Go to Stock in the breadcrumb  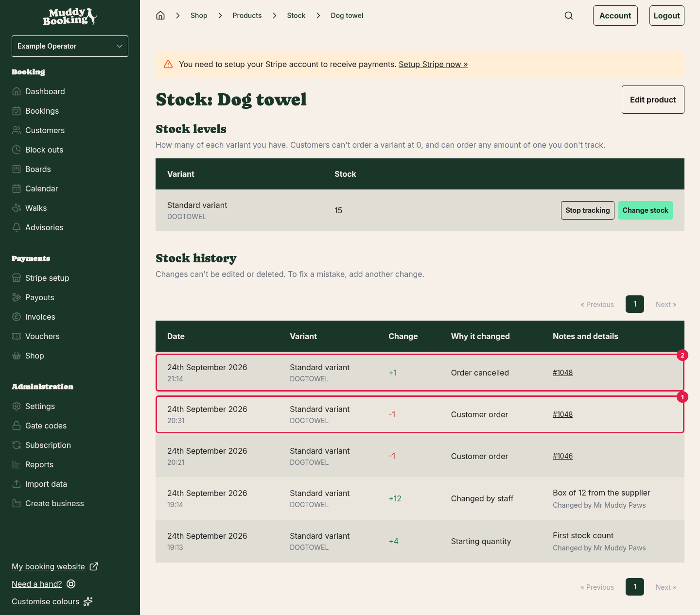click(x=296, y=16)
